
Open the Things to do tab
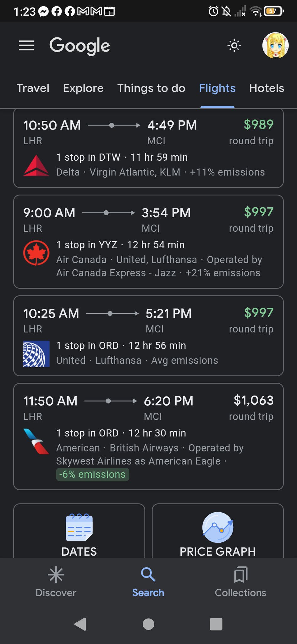tap(151, 88)
